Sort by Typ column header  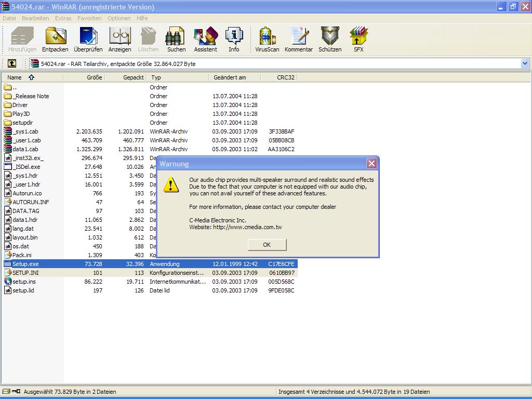(178, 77)
